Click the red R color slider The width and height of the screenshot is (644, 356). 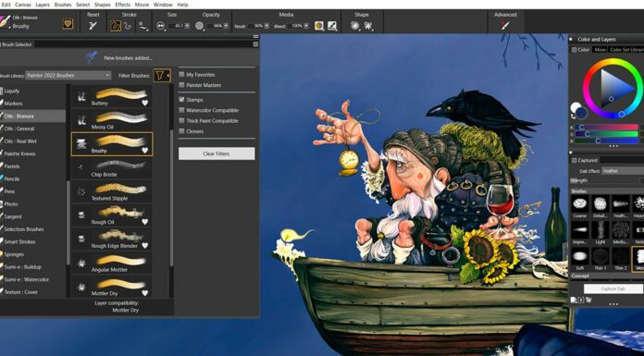coord(606,128)
